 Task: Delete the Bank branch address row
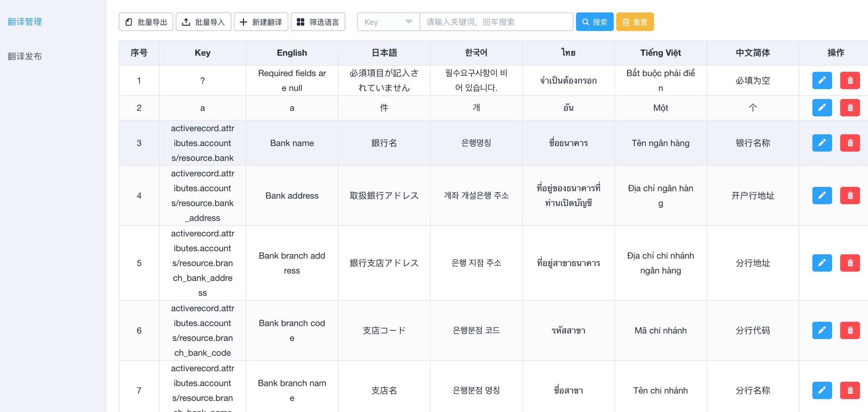pyautogui.click(x=850, y=263)
